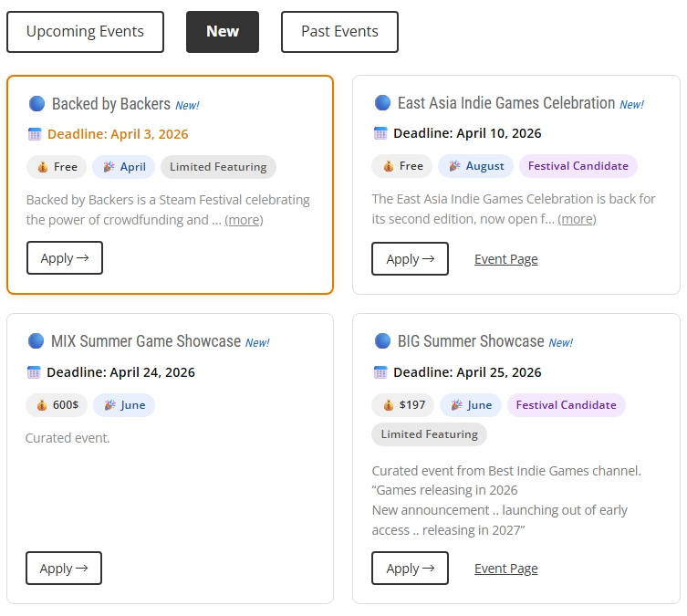Expand Backed by Backers description with (more)

click(244, 220)
